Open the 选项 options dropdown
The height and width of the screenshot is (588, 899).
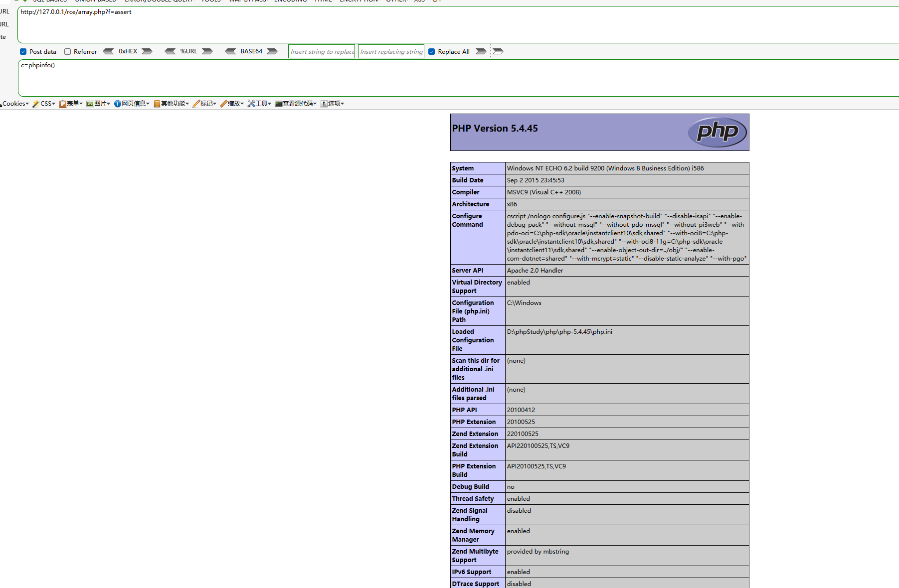tap(333, 104)
